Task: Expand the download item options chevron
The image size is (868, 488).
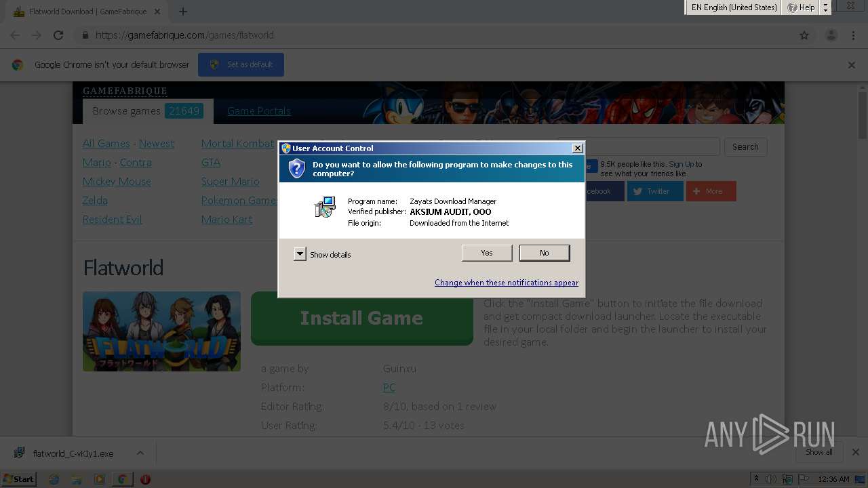Action: coord(140,453)
